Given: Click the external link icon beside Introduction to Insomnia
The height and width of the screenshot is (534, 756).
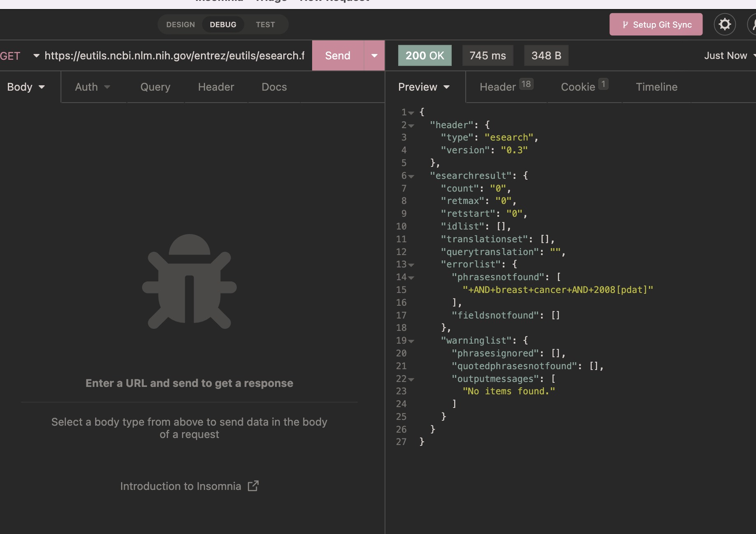Looking at the screenshot, I should click(253, 486).
